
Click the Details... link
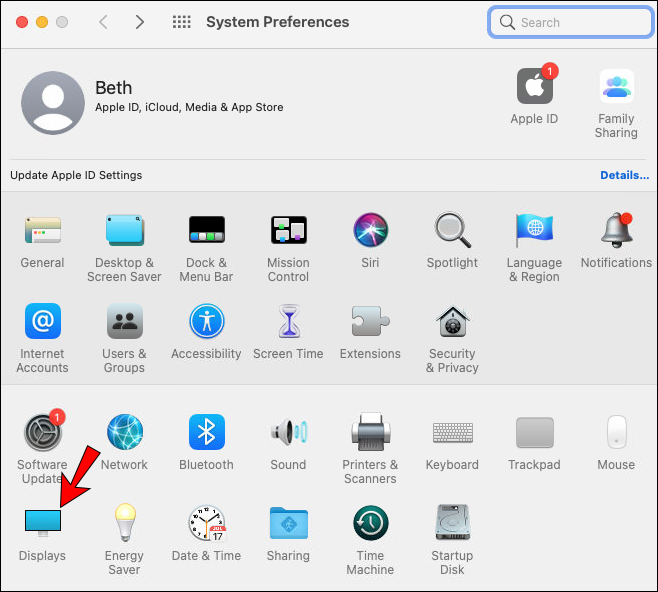pyautogui.click(x=624, y=175)
